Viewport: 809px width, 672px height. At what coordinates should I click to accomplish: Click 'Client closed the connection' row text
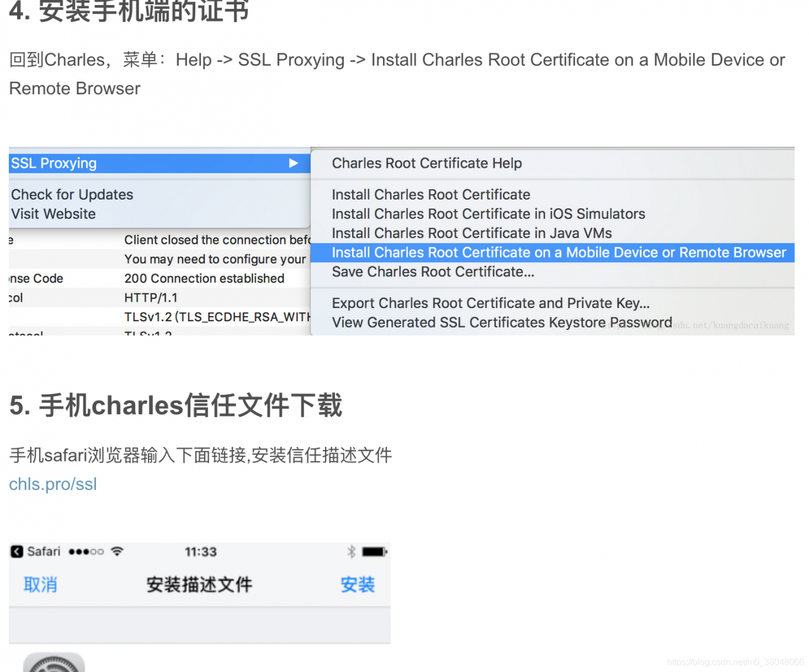click(x=217, y=240)
